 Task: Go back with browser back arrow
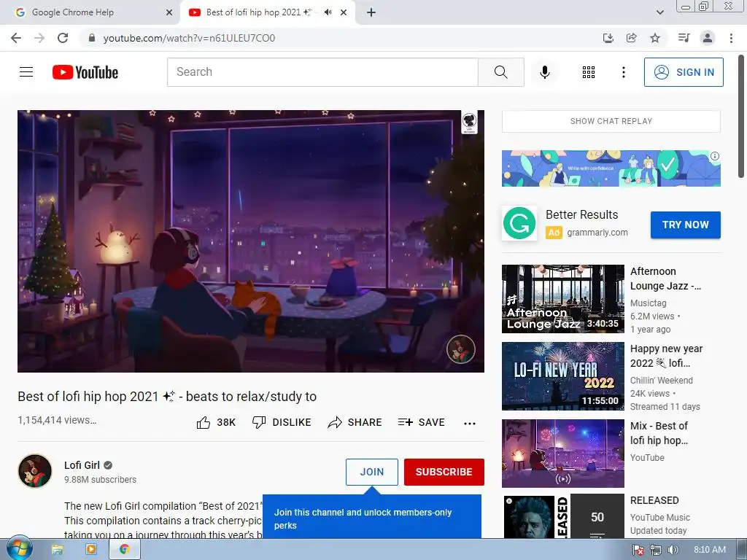pyautogui.click(x=16, y=38)
